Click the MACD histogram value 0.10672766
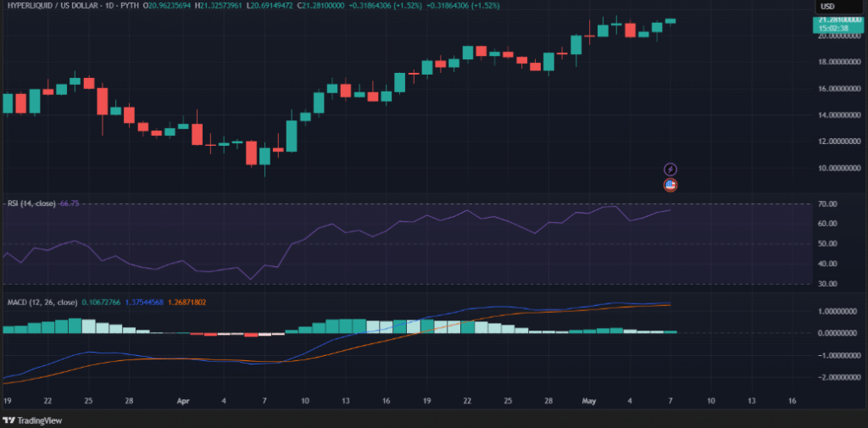The image size is (868, 428). click(102, 303)
